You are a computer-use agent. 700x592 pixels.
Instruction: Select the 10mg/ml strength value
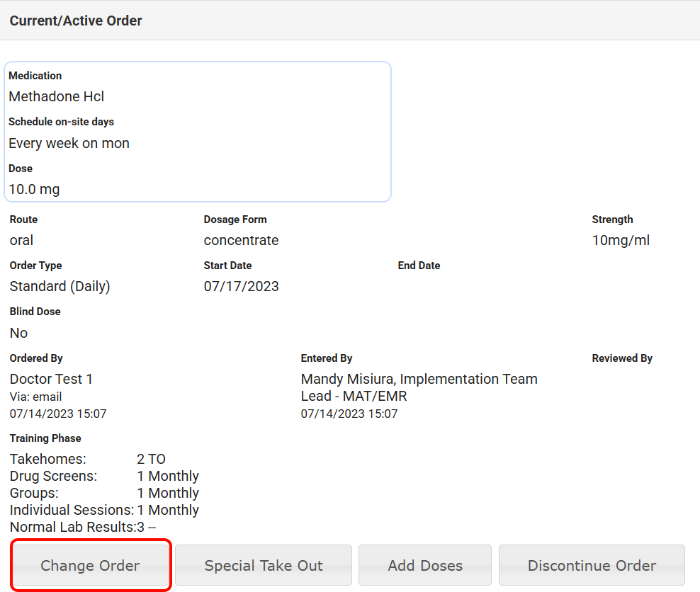[621, 240]
